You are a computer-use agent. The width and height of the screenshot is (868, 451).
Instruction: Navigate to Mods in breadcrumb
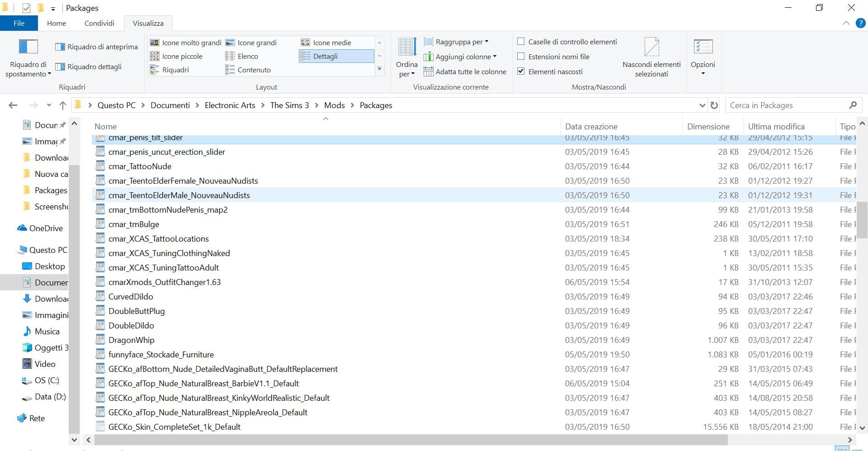tap(335, 105)
